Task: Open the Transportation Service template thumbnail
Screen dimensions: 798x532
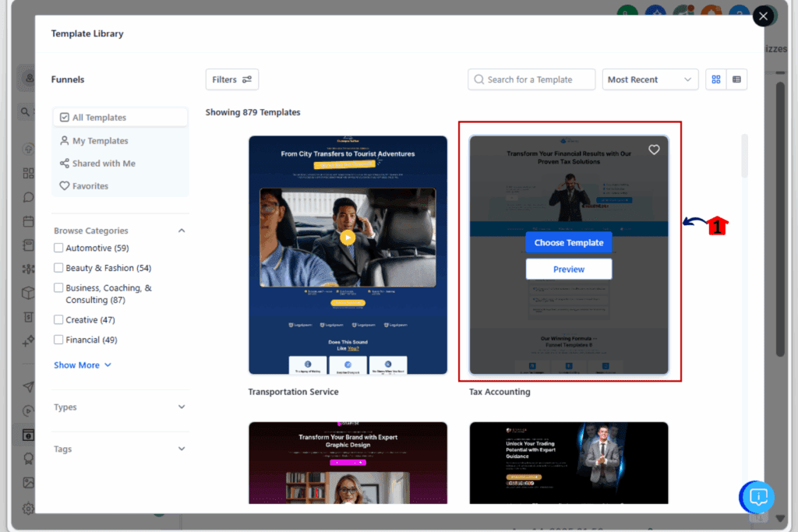Action: 348,255
